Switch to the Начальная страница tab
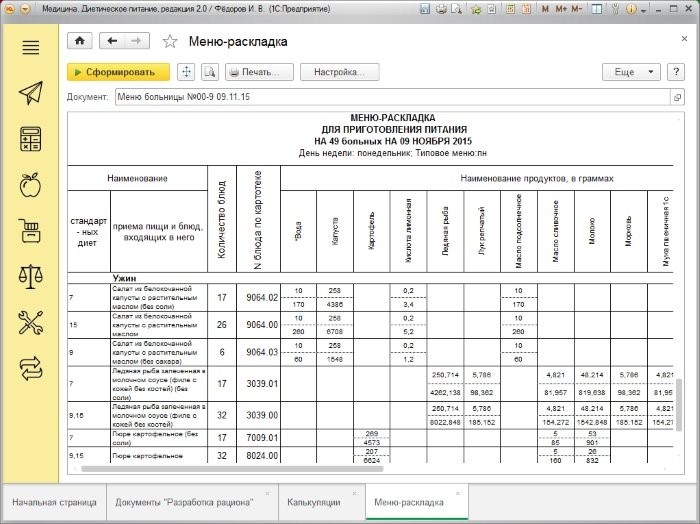700x524 pixels. [x=54, y=502]
